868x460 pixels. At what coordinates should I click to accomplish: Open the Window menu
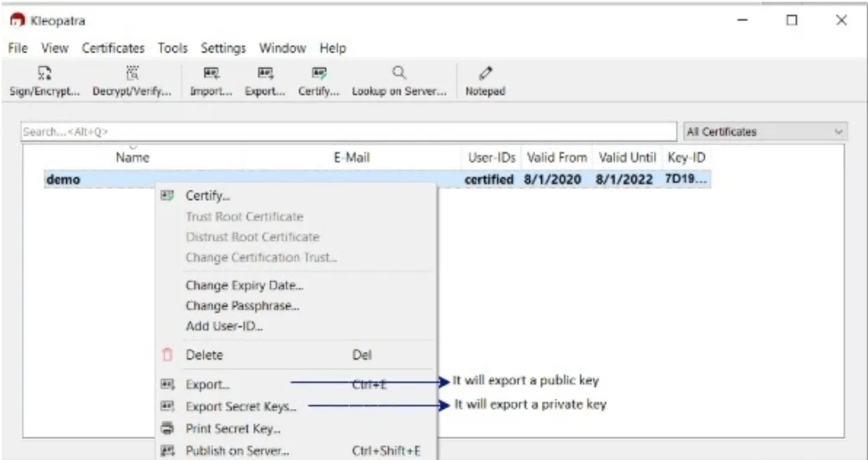pos(283,49)
